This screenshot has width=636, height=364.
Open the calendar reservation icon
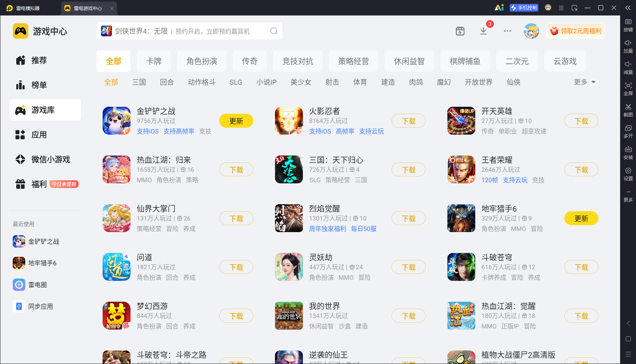tap(460, 31)
